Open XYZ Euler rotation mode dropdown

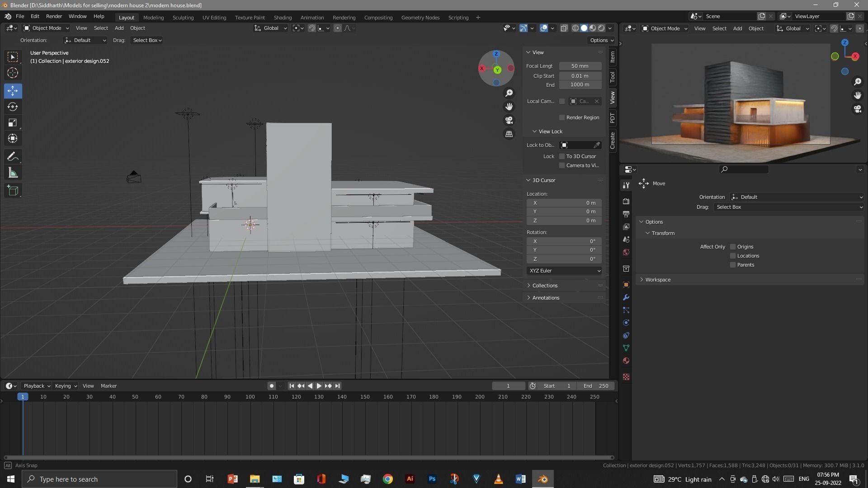click(564, 271)
